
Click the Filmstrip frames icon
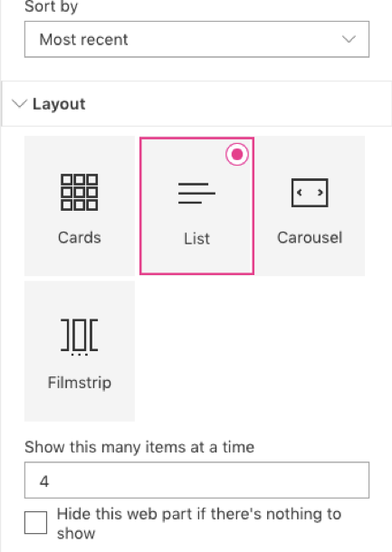tap(80, 337)
